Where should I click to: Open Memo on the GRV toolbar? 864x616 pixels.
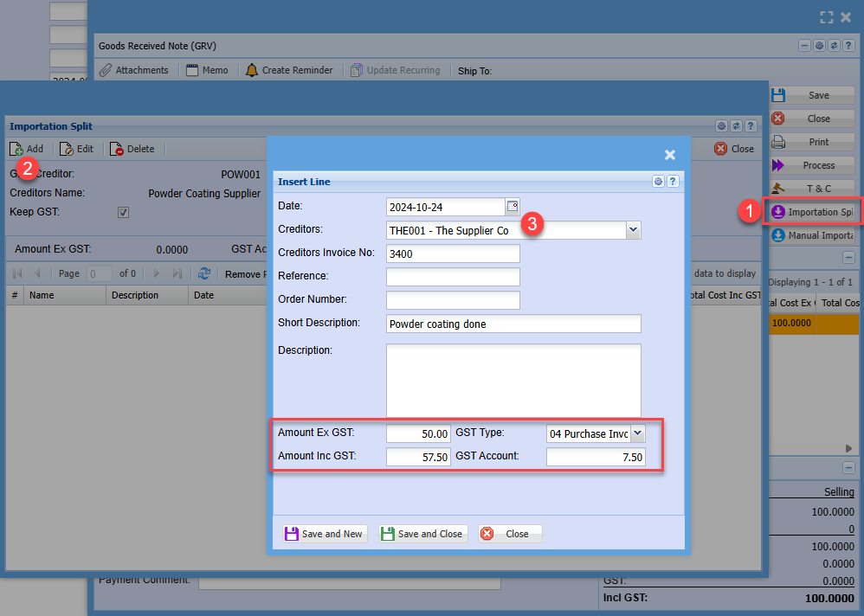207,70
